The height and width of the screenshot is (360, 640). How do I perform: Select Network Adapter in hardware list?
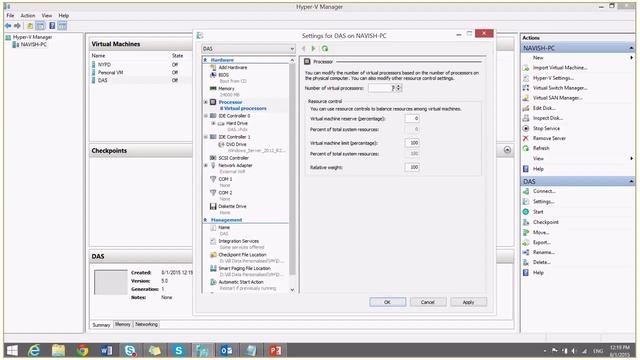(235, 165)
